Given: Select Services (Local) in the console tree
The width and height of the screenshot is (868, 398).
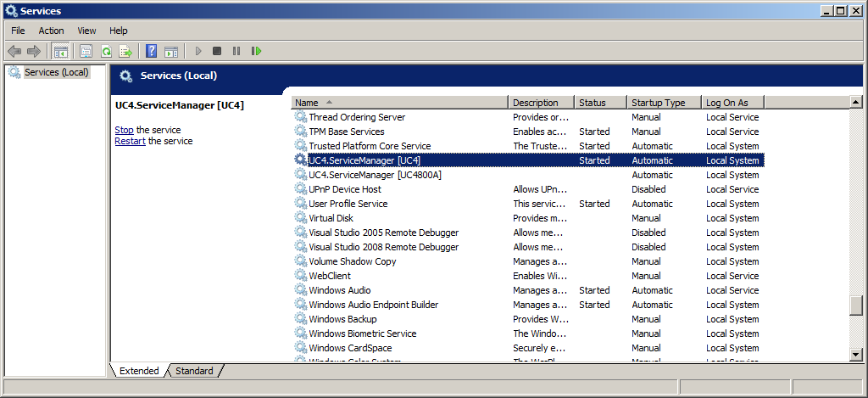Looking at the screenshot, I should point(57,72).
